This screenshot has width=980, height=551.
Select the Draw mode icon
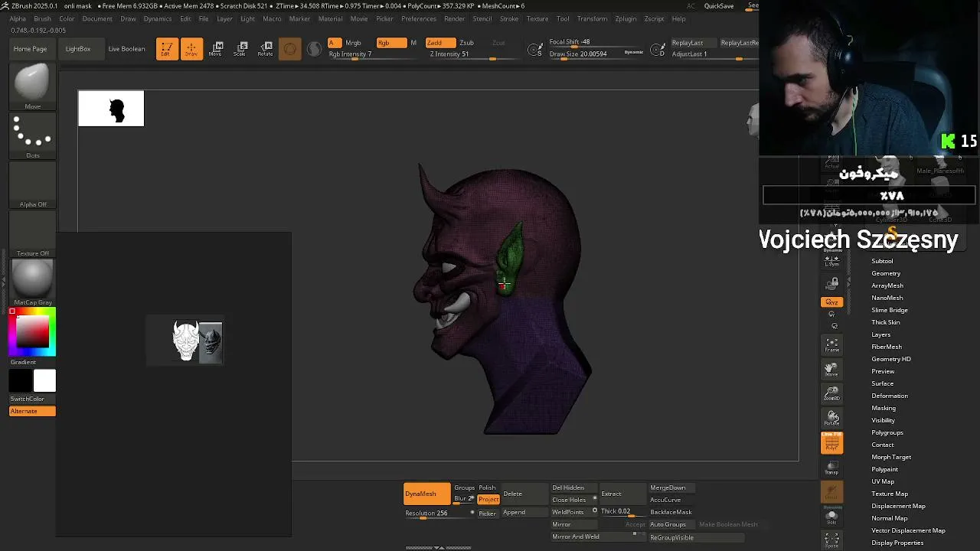pyautogui.click(x=191, y=49)
